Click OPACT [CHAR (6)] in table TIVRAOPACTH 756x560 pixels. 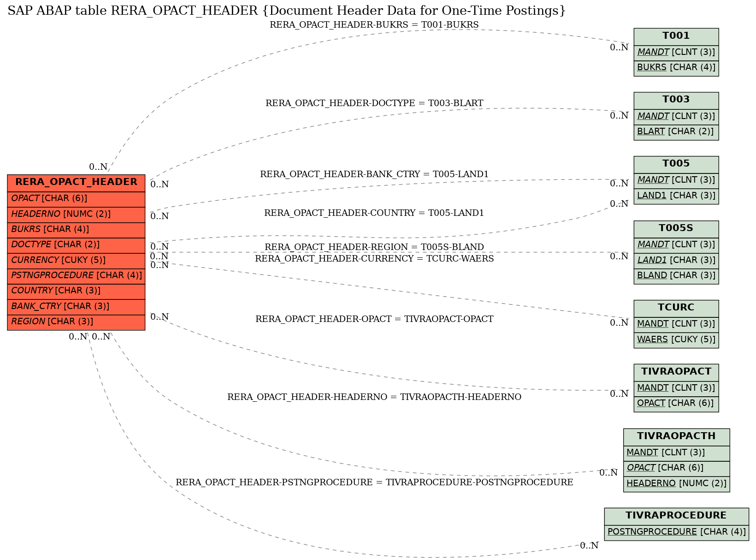click(676, 468)
